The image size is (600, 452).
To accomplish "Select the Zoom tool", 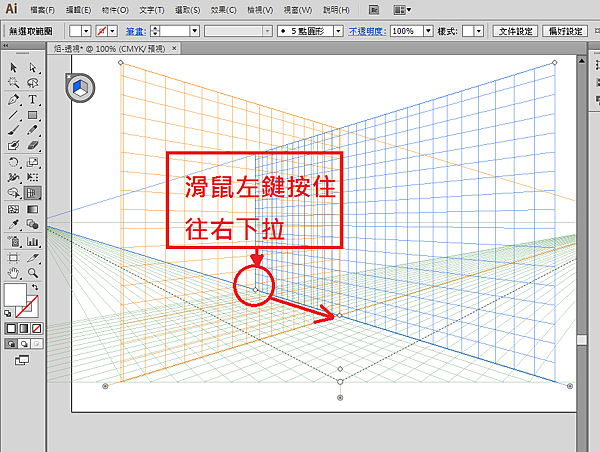I will [33, 272].
